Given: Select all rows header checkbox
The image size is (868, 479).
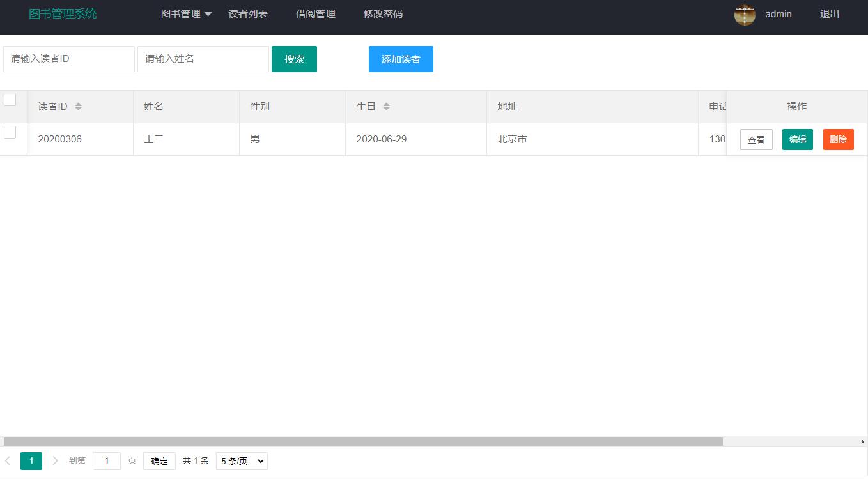Looking at the screenshot, I should click(10, 100).
